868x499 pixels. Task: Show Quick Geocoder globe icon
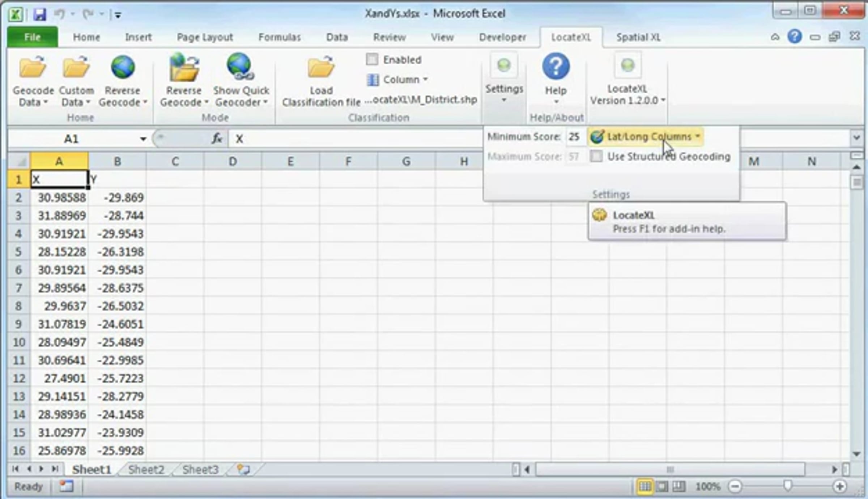coord(240,67)
